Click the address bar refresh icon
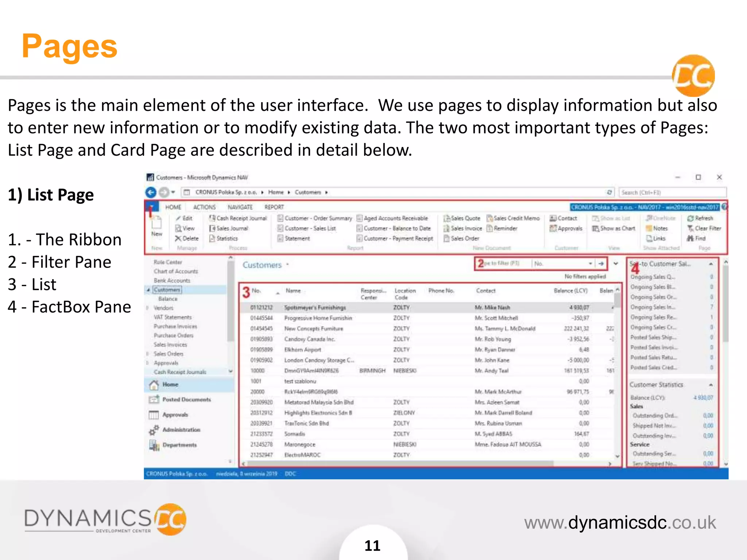This screenshot has width=747, height=560. (x=609, y=192)
